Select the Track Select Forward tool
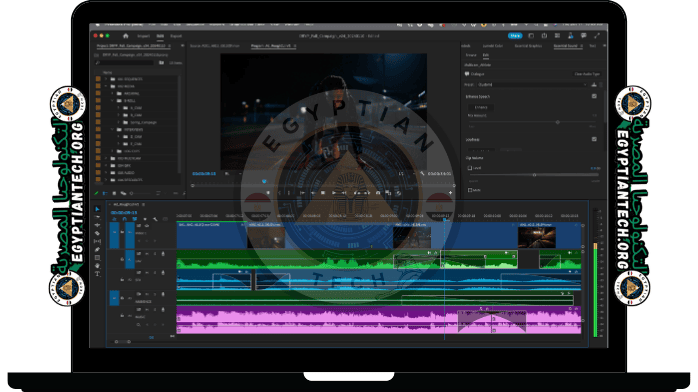Viewport: 698px width, 392px height. [x=97, y=217]
